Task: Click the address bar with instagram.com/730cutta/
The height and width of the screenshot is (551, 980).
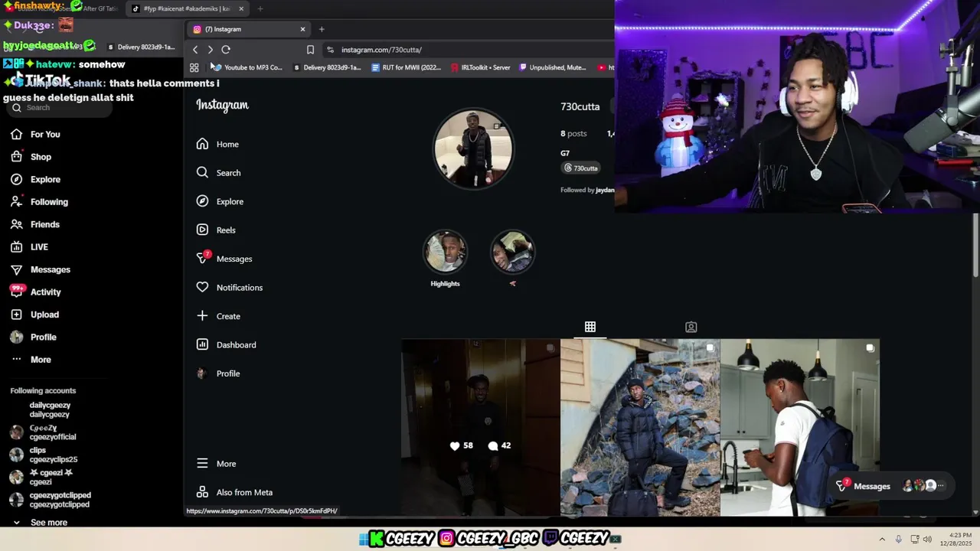Action: pyautogui.click(x=467, y=50)
